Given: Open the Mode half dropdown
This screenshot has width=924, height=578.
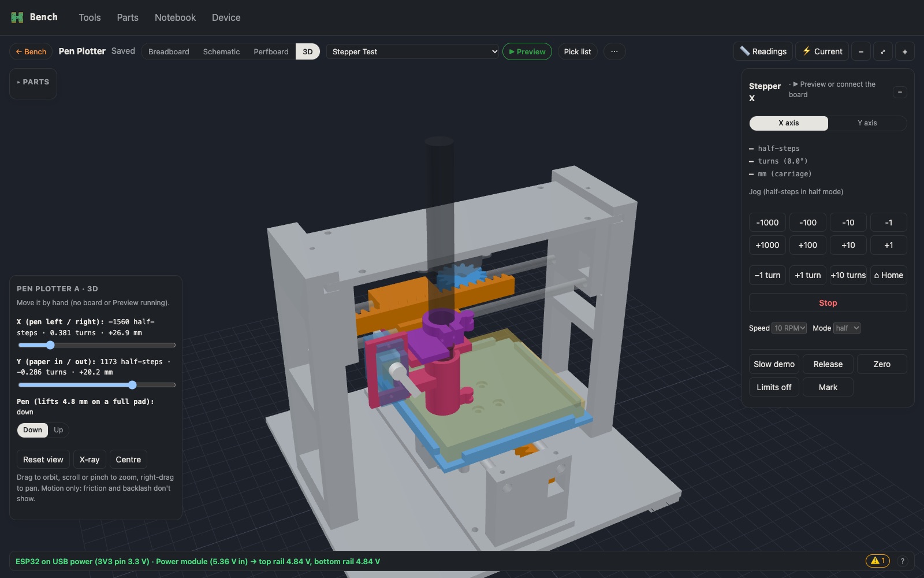Looking at the screenshot, I should tap(847, 328).
